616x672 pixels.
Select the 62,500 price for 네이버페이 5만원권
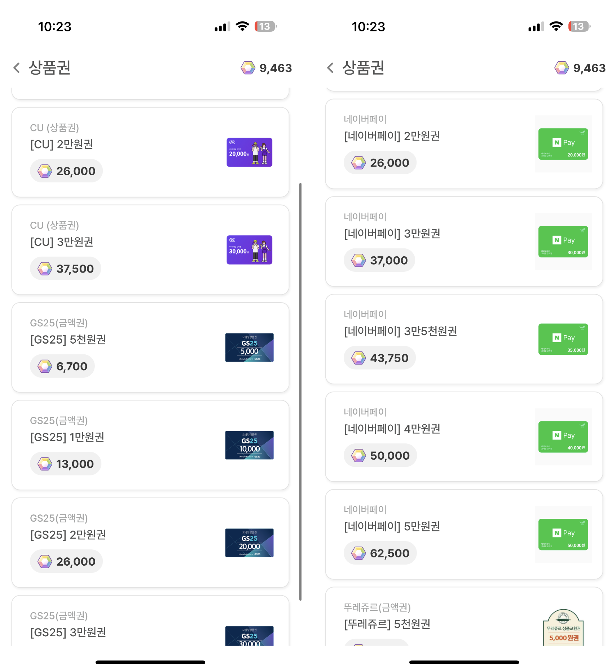pyautogui.click(x=380, y=553)
